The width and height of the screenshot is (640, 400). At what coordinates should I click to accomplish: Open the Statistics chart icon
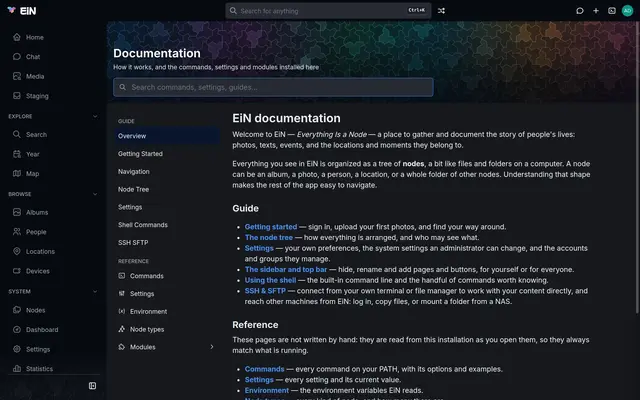pyautogui.click(x=17, y=369)
